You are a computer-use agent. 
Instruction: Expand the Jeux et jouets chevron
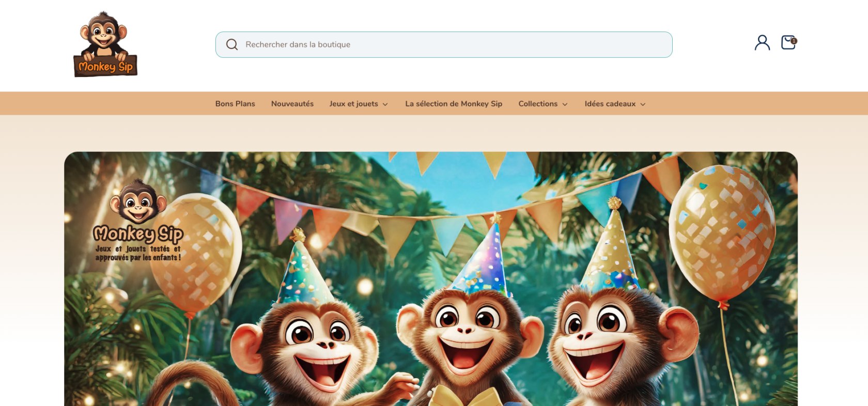click(385, 104)
